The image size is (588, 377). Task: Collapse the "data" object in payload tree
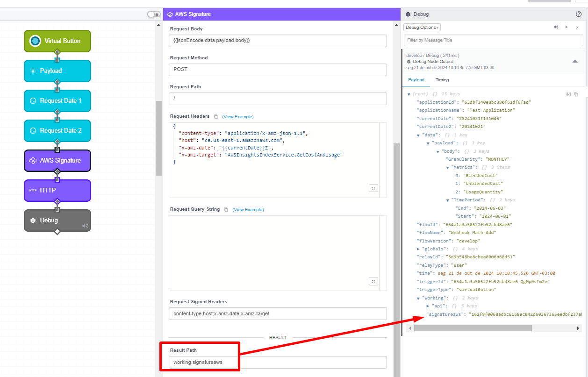[x=419, y=135]
